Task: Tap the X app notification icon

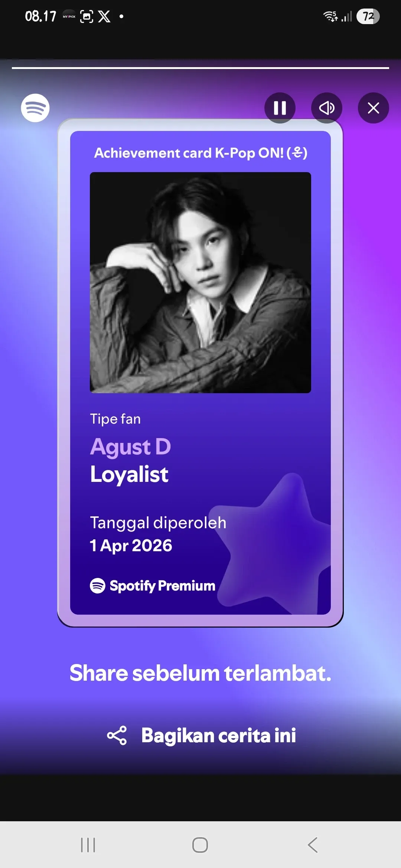Action: (104, 16)
